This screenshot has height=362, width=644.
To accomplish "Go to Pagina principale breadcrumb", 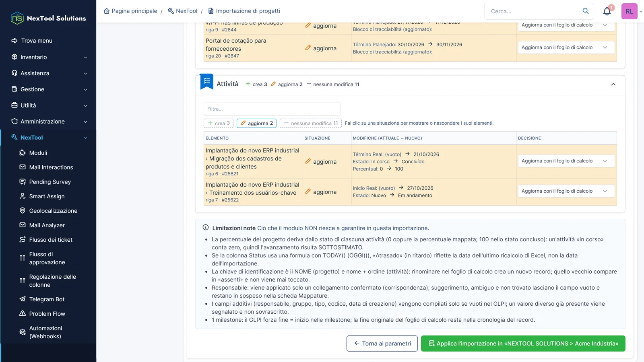I will point(130,11).
